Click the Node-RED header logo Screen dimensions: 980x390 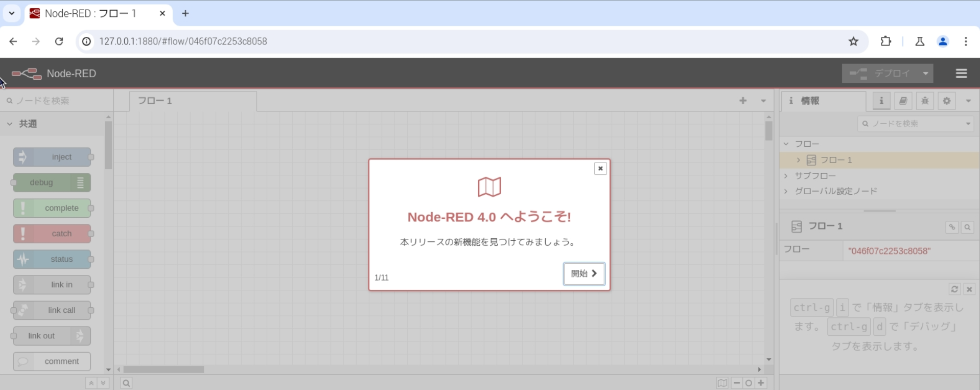pos(54,74)
